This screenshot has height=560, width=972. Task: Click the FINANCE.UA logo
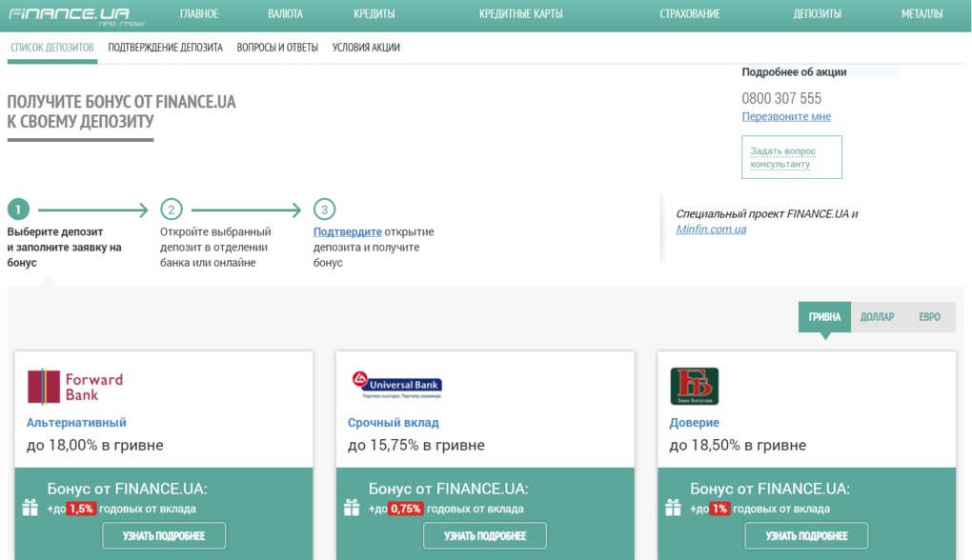pos(71,13)
